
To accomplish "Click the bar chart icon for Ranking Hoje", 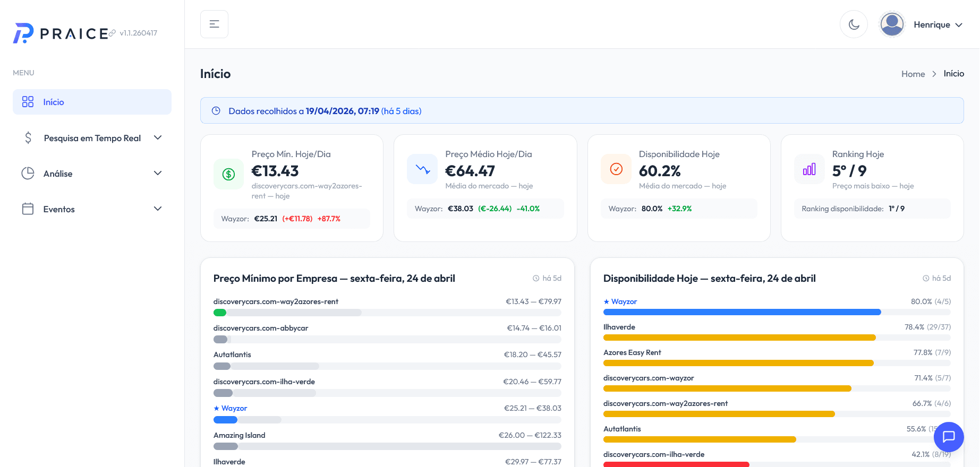I will [809, 169].
